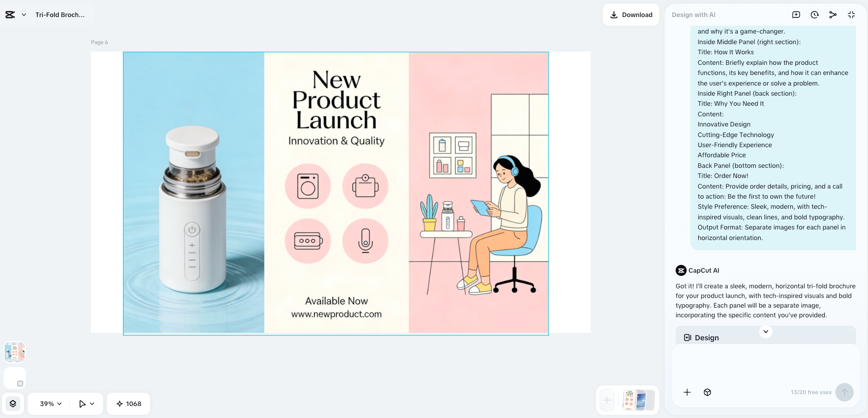Select the 3D cube icon in prompt box
Viewport: 868px width, 418px height.
pyautogui.click(x=707, y=392)
